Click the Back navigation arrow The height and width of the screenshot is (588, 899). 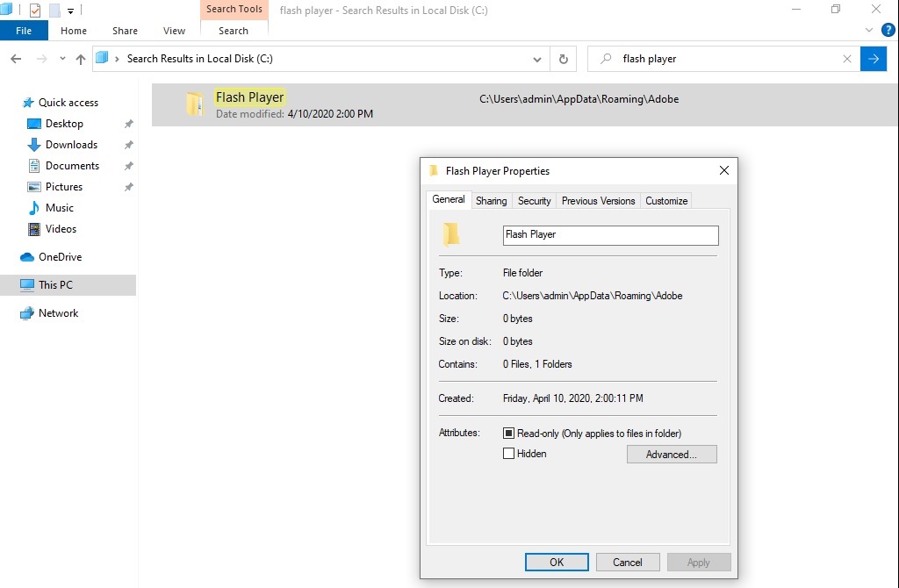(x=16, y=59)
